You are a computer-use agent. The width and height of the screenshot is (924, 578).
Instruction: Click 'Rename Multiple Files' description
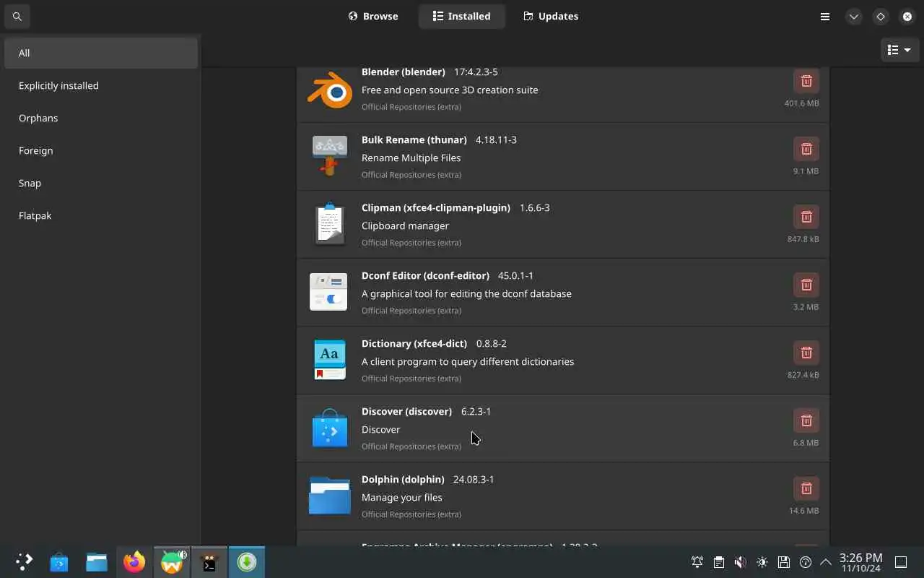411,158
